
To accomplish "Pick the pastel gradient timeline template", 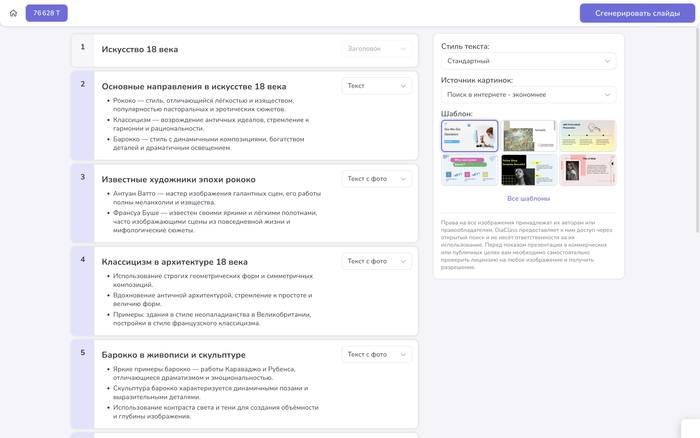I will pyautogui.click(x=588, y=136).
